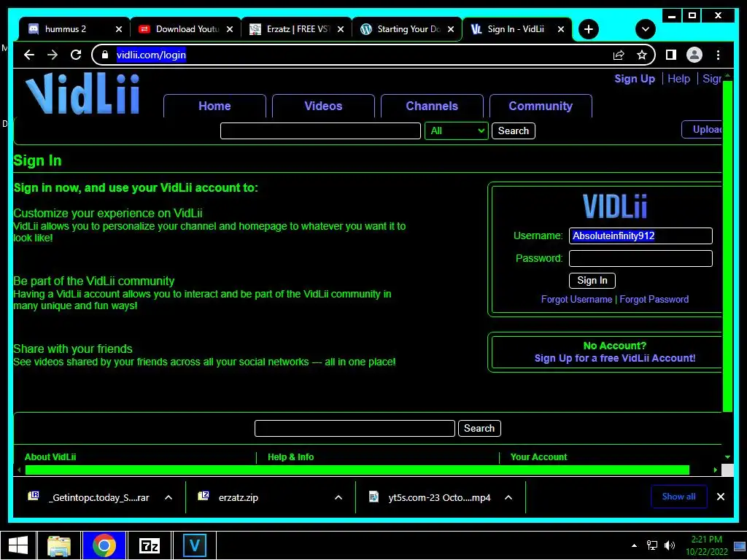
Task: Show hidden system tray icons
Action: coord(634,545)
